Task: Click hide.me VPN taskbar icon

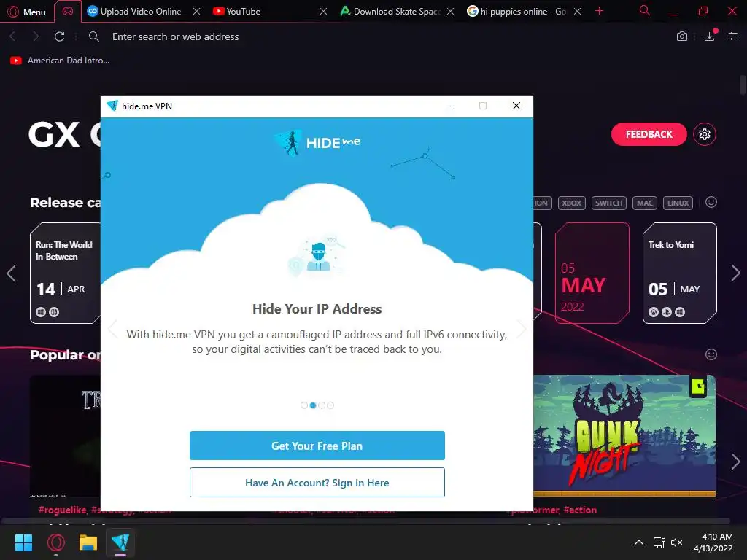Action: [120, 542]
